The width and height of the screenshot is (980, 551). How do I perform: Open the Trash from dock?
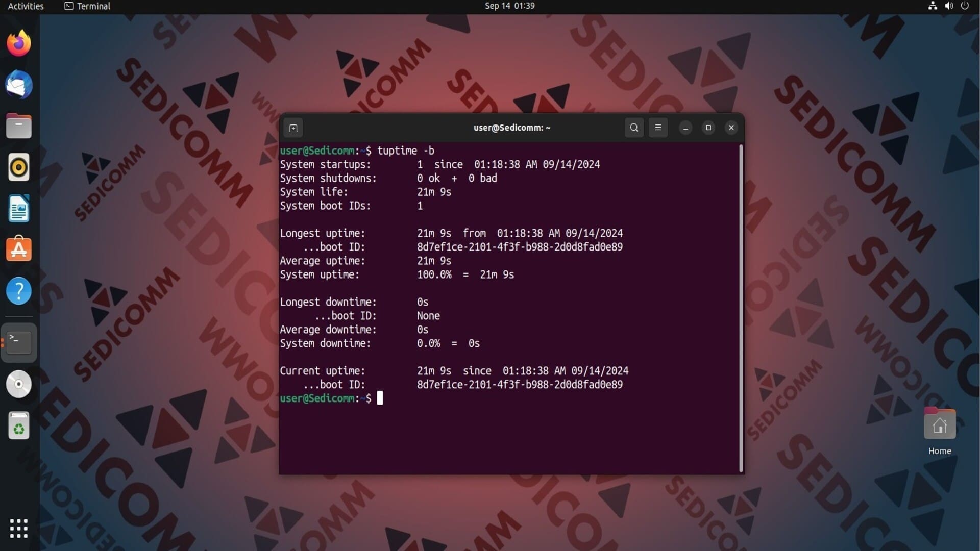(19, 425)
